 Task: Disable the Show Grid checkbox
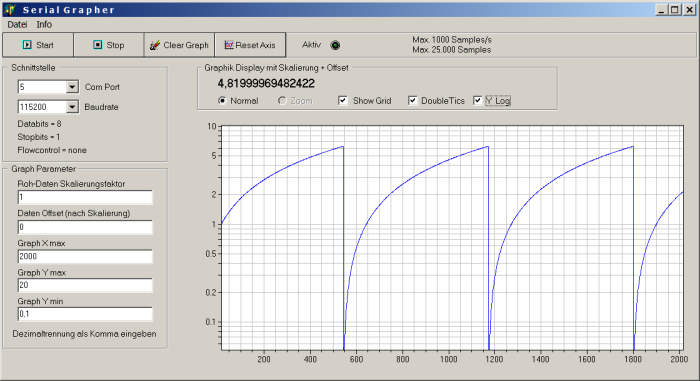pos(343,100)
